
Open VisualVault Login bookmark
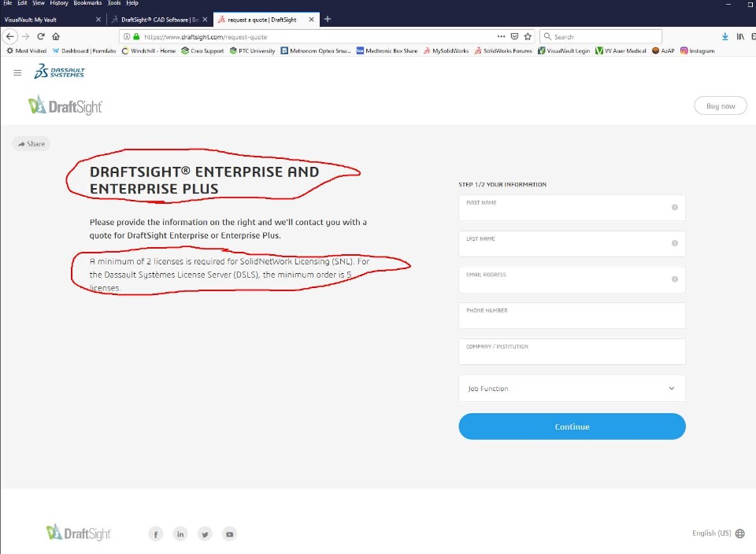(564, 50)
